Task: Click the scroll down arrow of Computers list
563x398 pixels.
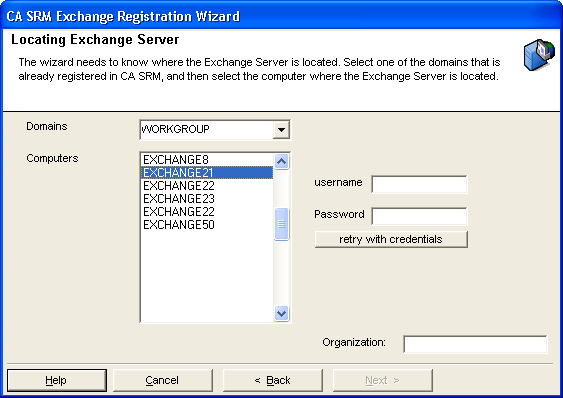Action: click(x=282, y=313)
